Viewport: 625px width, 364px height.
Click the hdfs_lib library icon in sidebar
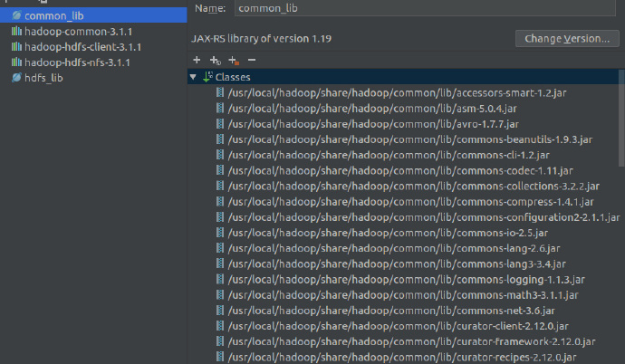pos(16,78)
